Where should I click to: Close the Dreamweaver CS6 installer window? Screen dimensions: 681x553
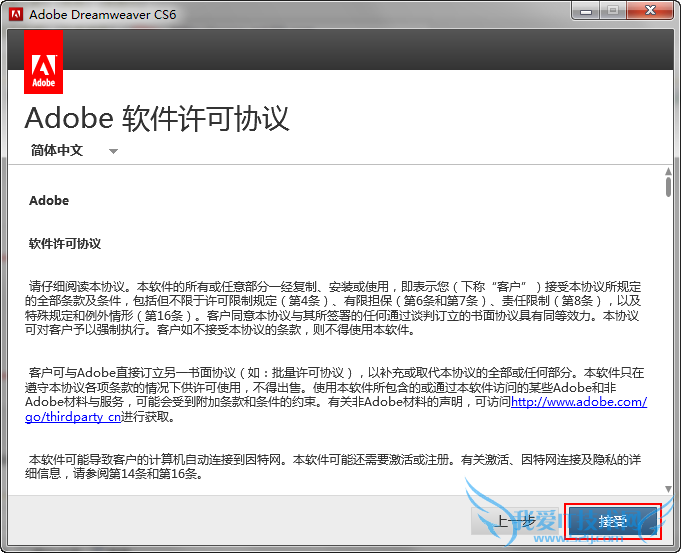650,10
